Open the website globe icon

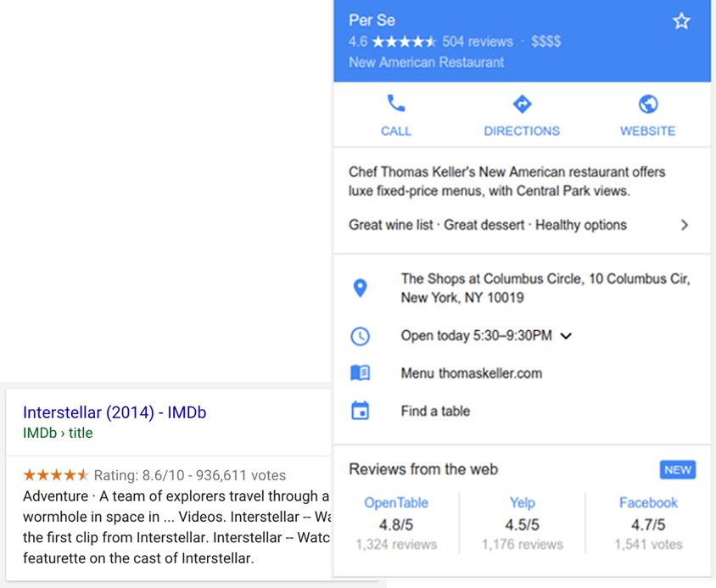coord(648,104)
